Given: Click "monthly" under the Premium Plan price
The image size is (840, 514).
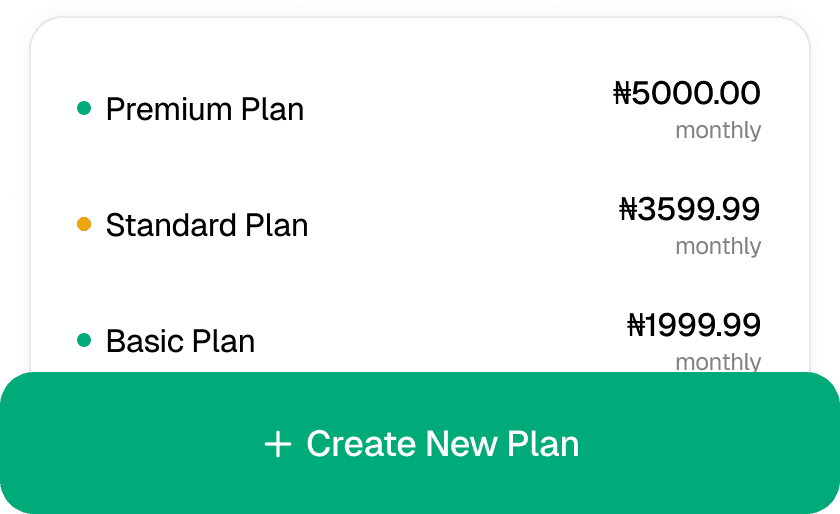Looking at the screenshot, I should 718,131.
